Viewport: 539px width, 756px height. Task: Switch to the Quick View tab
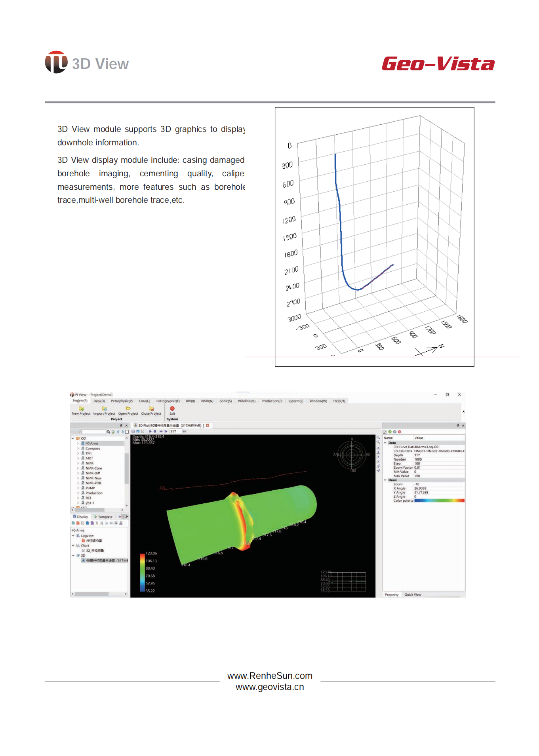(x=413, y=594)
